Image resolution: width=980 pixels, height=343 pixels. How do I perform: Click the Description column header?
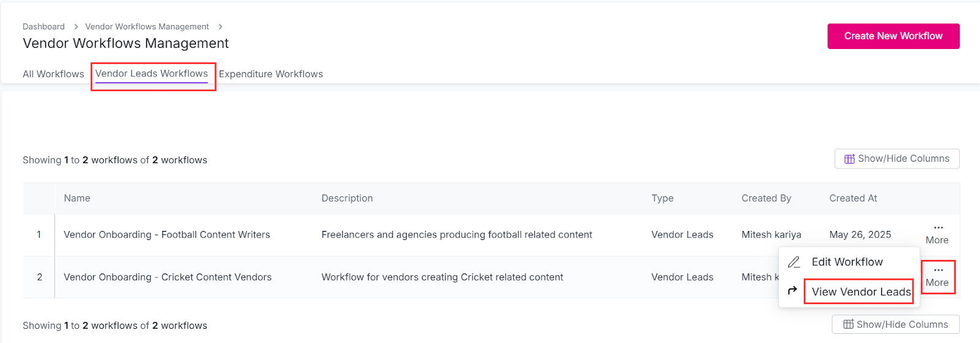[x=347, y=198]
